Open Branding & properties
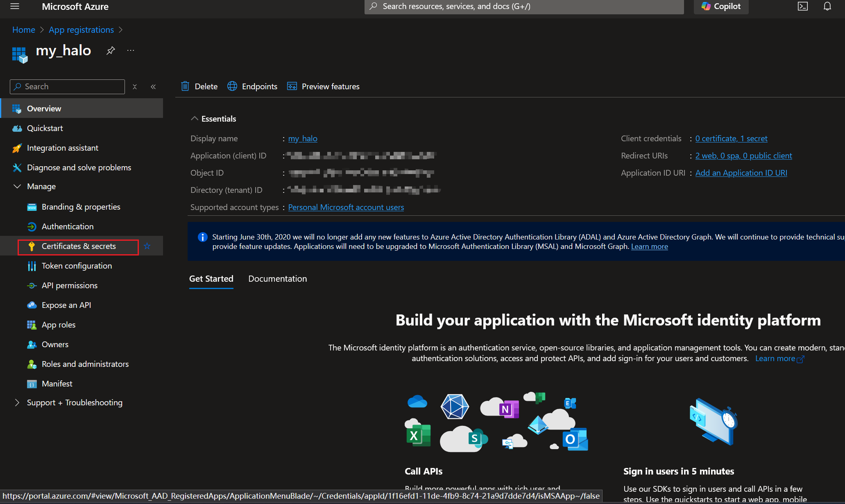 [82, 207]
